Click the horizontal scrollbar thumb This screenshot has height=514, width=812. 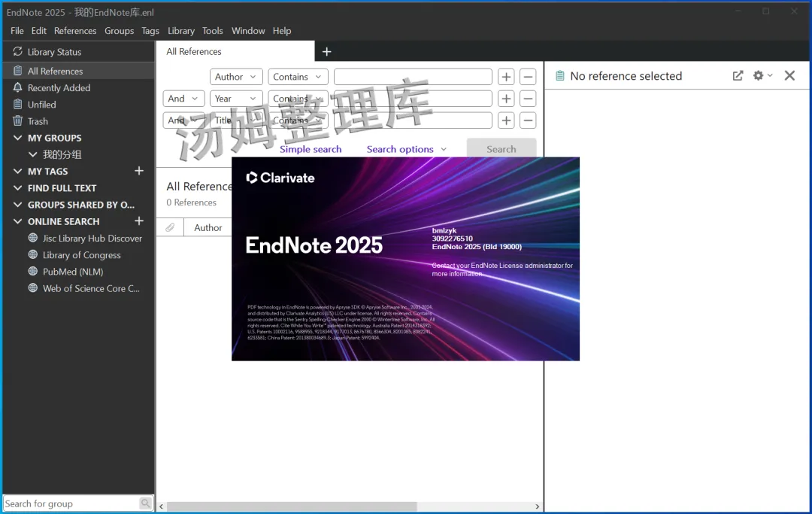tap(292, 506)
